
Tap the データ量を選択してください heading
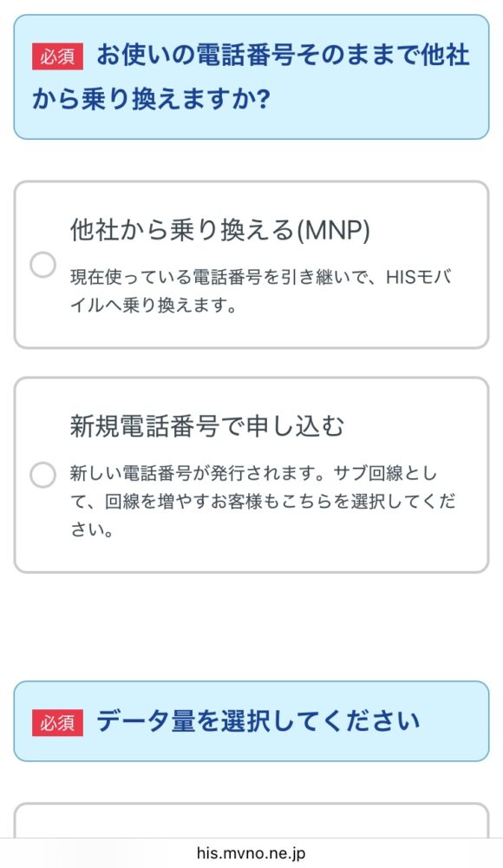click(x=258, y=722)
